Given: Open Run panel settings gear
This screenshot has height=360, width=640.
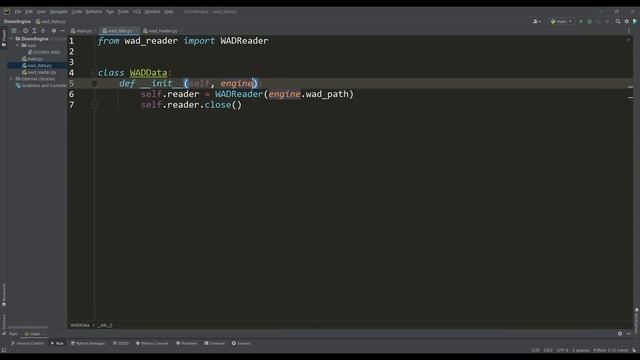Looking at the screenshot, I should click(x=620, y=334).
